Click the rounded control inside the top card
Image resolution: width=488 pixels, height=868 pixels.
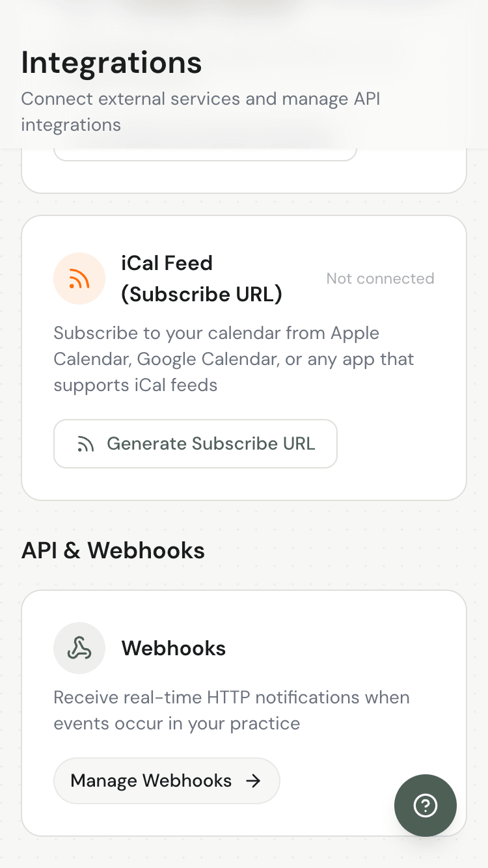click(205, 150)
